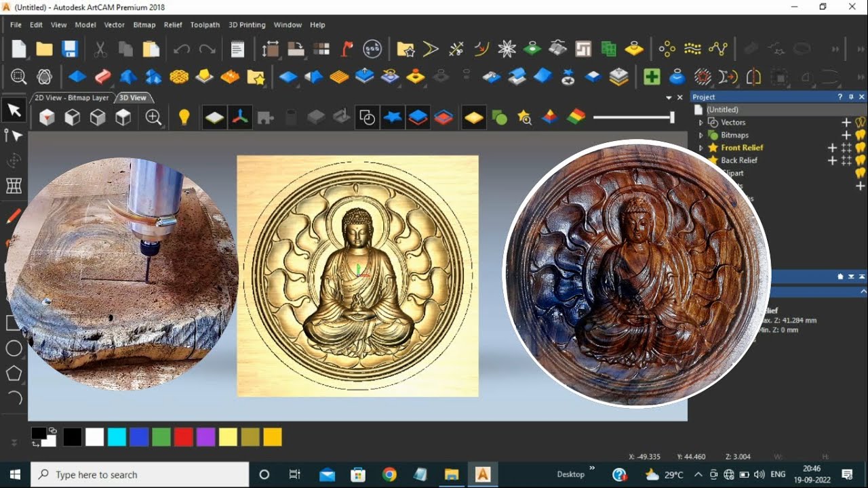Viewport: 868px width, 488px height.
Task: Toggle the XYZ origin axes display
Action: tap(240, 117)
